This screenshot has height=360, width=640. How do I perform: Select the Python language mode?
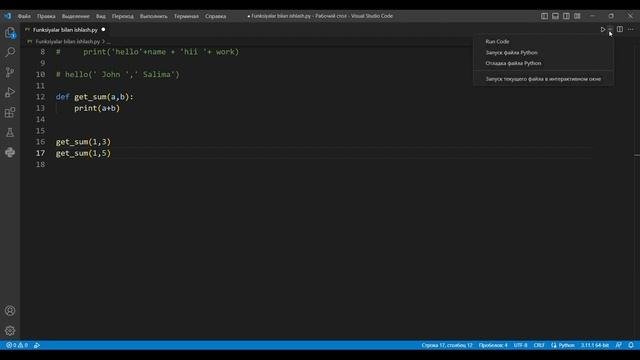pyautogui.click(x=566, y=345)
